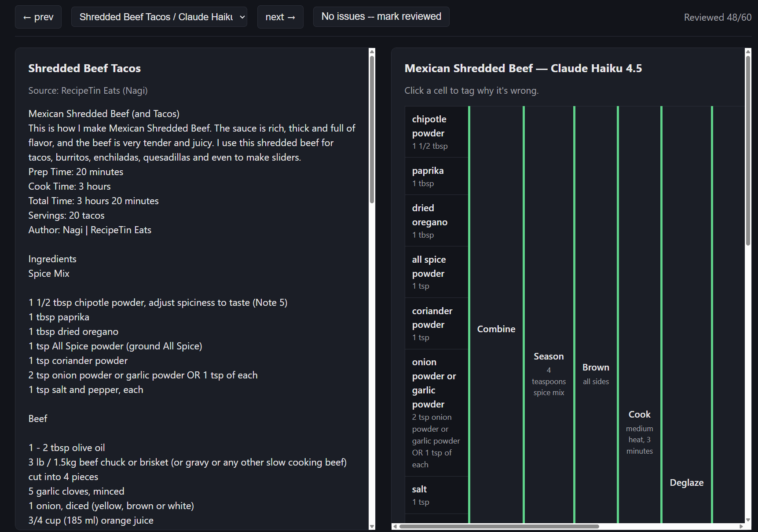Click the Cook Time: 3 hours line
This screenshot has width=758, height=532.
70,186
